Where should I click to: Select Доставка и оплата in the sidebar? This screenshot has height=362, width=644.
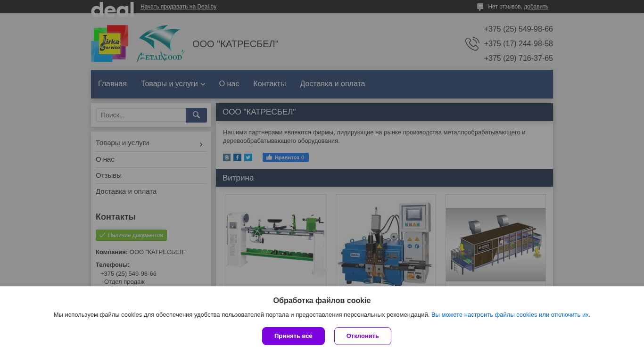coord(126,191)
